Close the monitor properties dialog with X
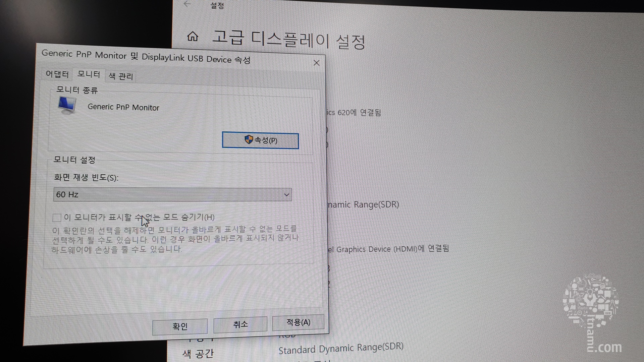 click(316, 63)
